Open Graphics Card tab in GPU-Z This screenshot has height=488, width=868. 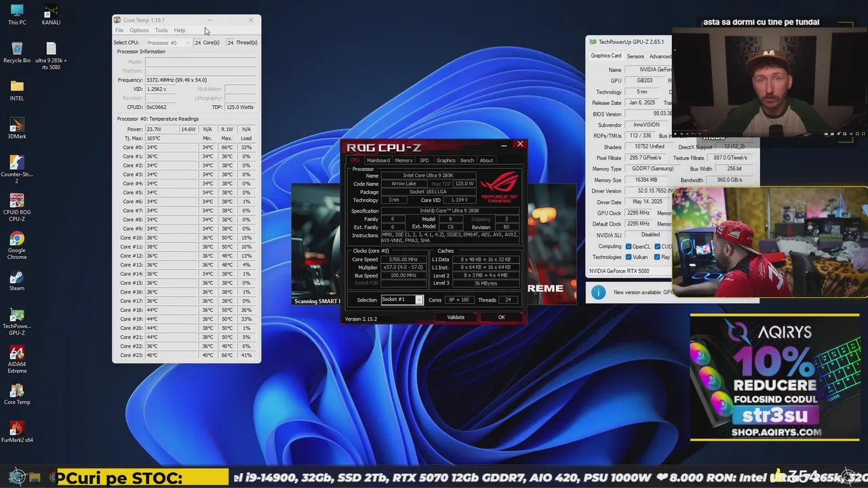pyautogui.click(x=606, y=56)
